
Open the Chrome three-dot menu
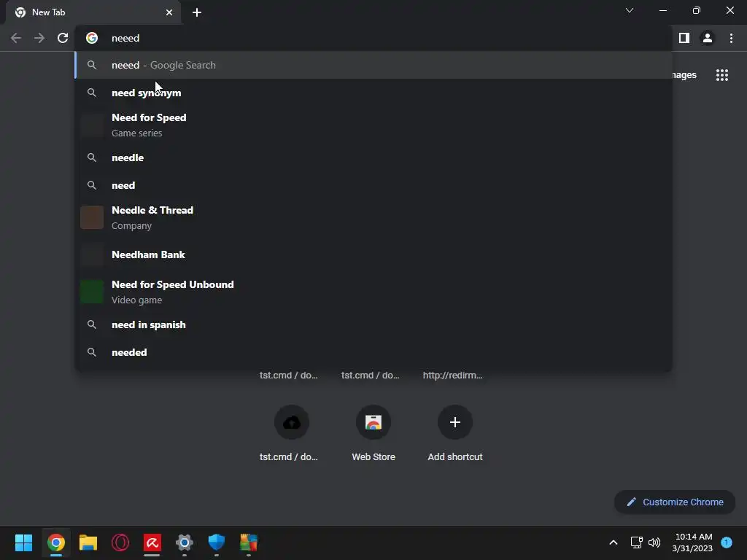tap(731, 38)
